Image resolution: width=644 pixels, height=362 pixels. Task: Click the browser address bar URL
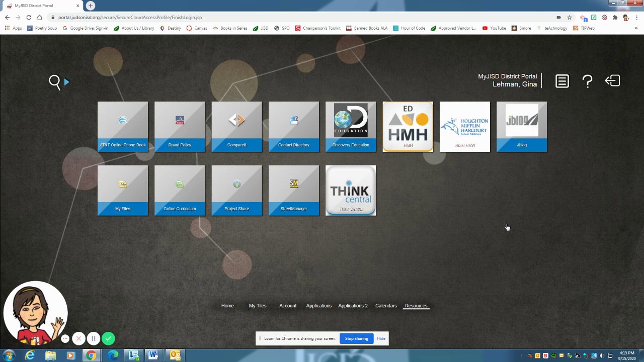pos(130,18)
